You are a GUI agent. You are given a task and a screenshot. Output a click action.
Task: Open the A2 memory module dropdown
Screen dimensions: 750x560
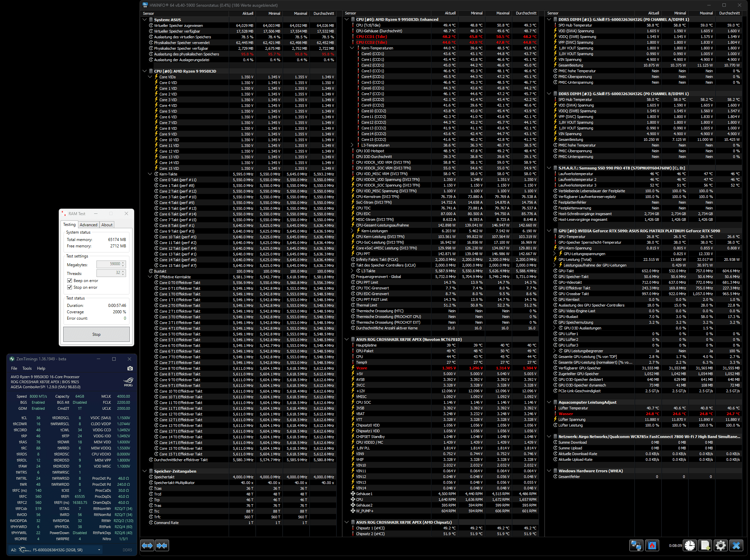click(x=99, y=550)
